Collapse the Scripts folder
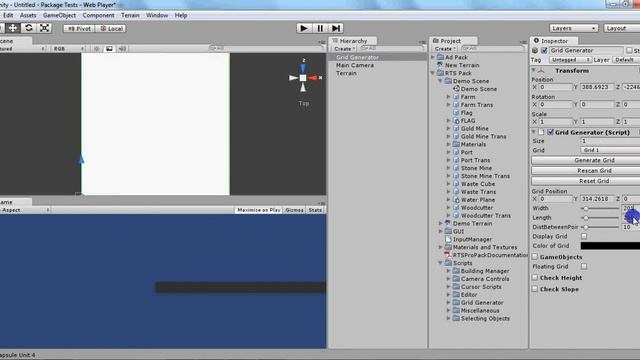This screenshot has height=360, width=640. pos(440,263)
